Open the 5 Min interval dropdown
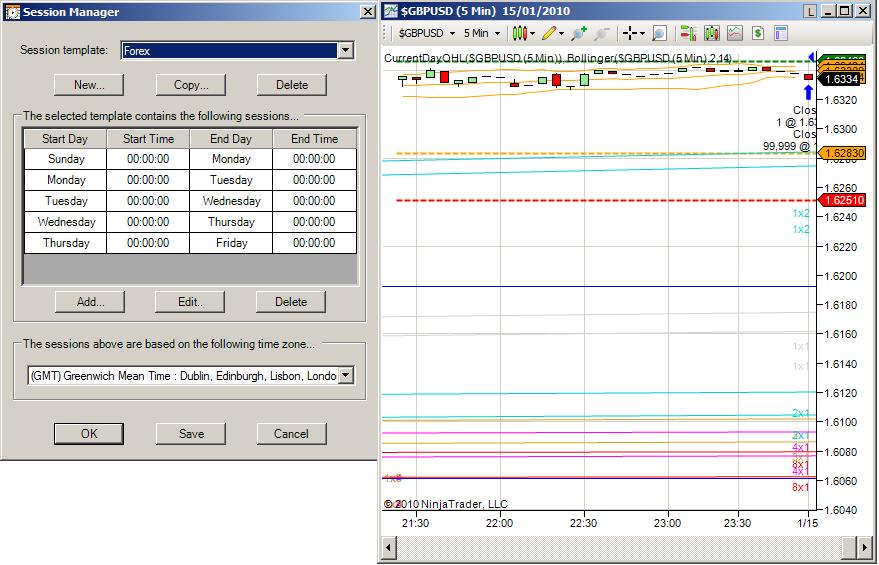The image size is (879, 565). [x=497, y=33]
